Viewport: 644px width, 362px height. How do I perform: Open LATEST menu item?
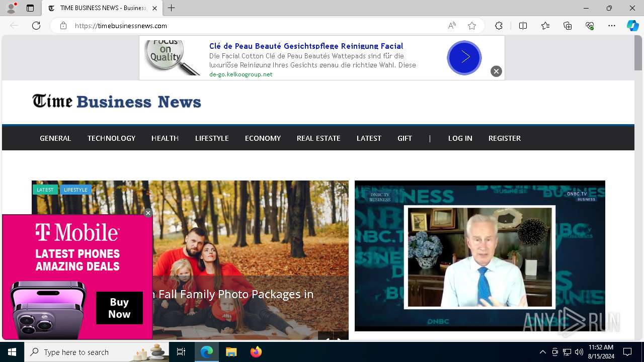pyautogui.click(x=369, y=138)
